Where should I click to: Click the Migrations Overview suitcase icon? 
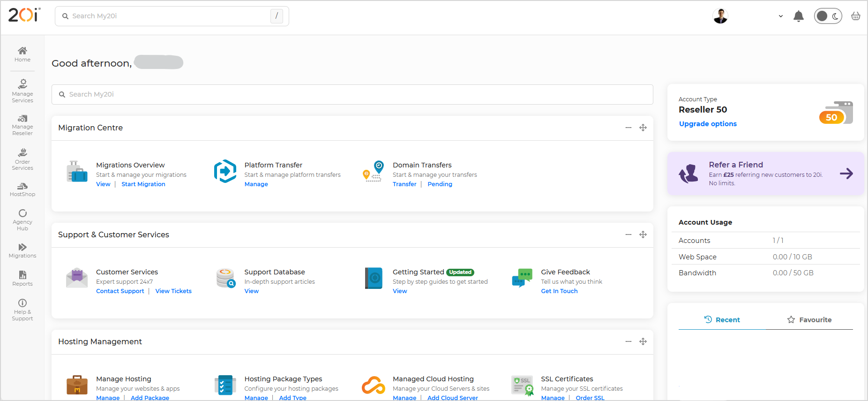coord(77,172)
